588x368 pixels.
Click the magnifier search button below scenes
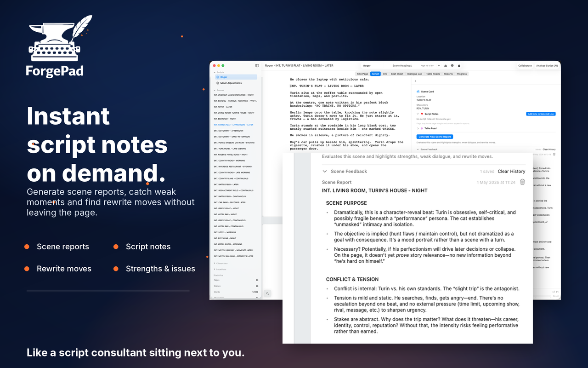tap(267, 293)
